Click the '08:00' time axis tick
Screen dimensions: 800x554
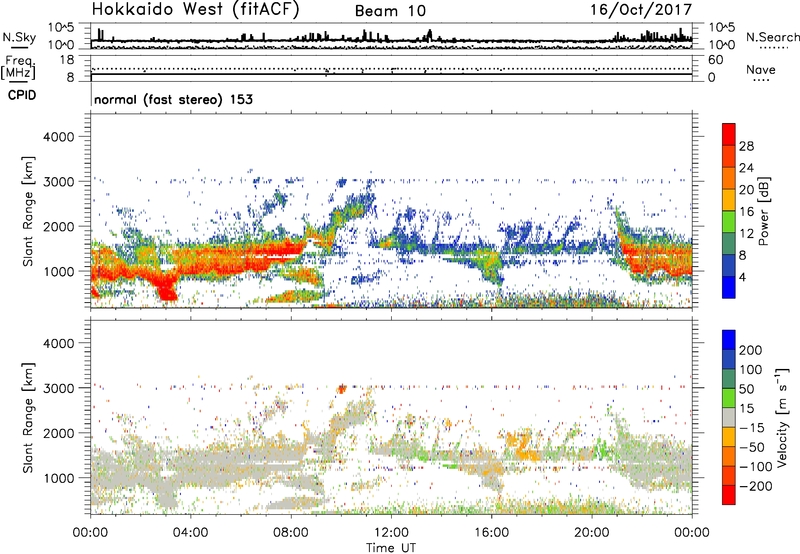tap(291, 533)
